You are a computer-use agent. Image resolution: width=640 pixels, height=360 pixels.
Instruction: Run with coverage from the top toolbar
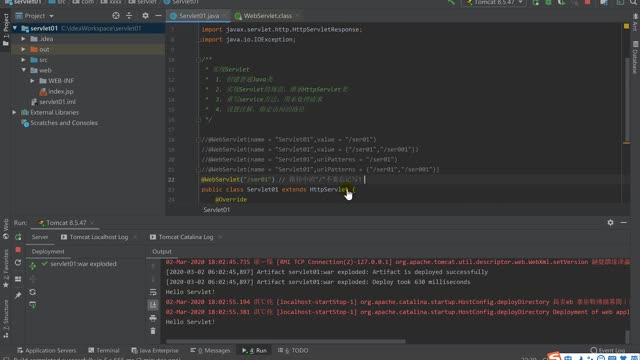(562, 2)
